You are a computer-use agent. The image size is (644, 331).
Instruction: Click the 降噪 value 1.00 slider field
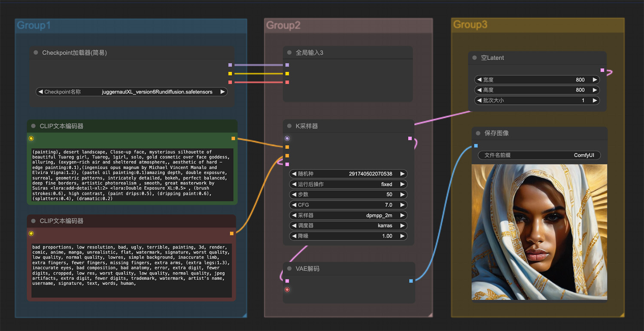pyautogui.click(x=349, y=236)
